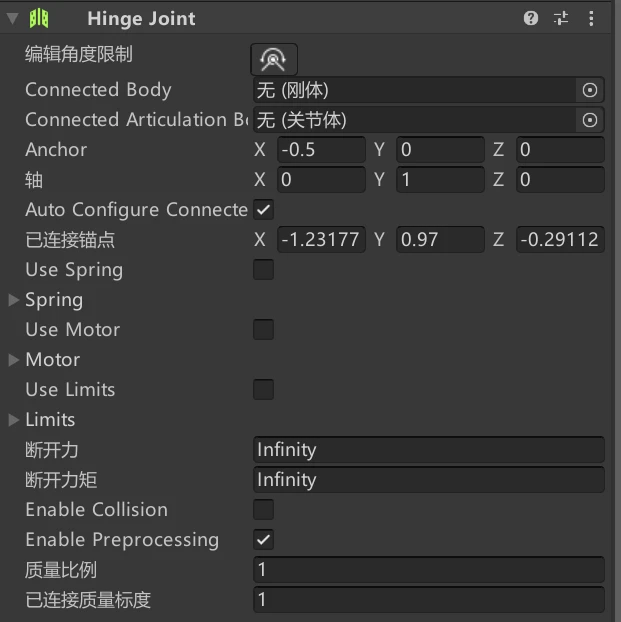Open the Hinge Joint more options menu
Screen dimensions: 621x622
[591, 18]
